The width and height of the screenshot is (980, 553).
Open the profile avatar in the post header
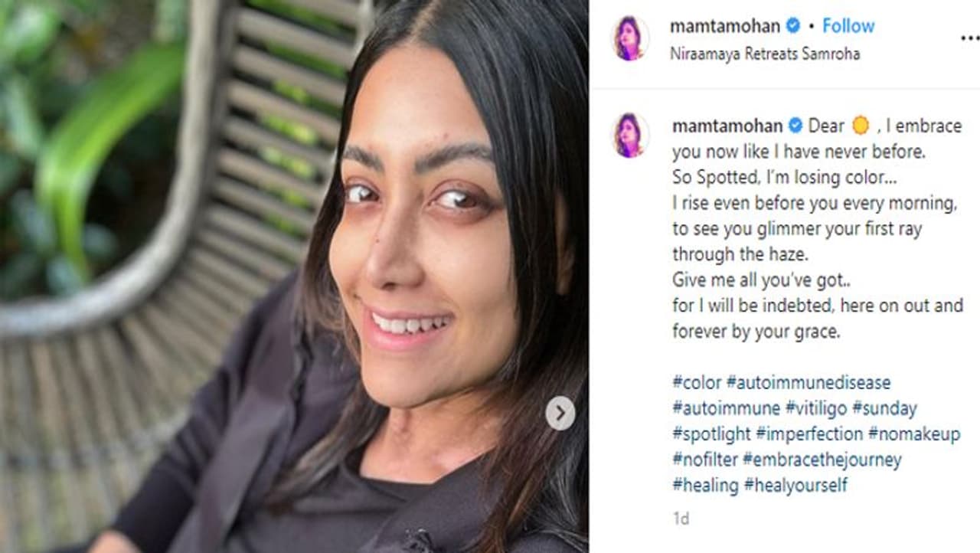tap(631, 38)
